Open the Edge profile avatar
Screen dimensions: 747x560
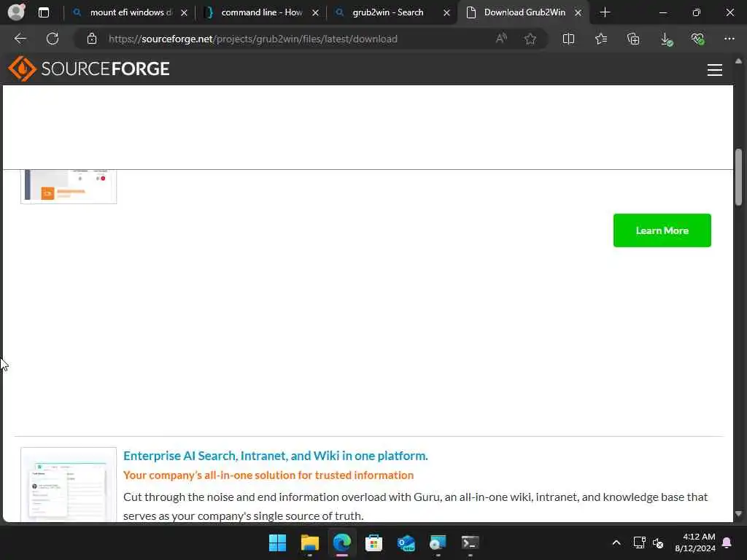tap(16, 12)
